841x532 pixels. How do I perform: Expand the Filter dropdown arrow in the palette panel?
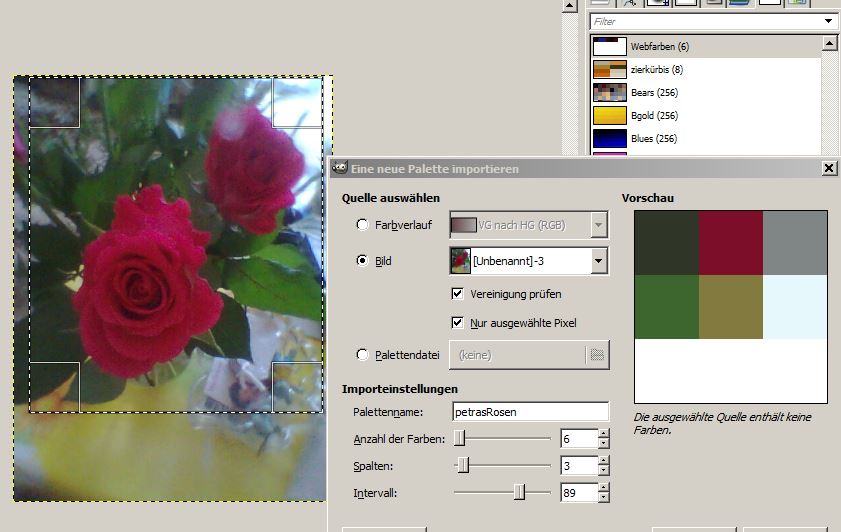tap(829, 21)
